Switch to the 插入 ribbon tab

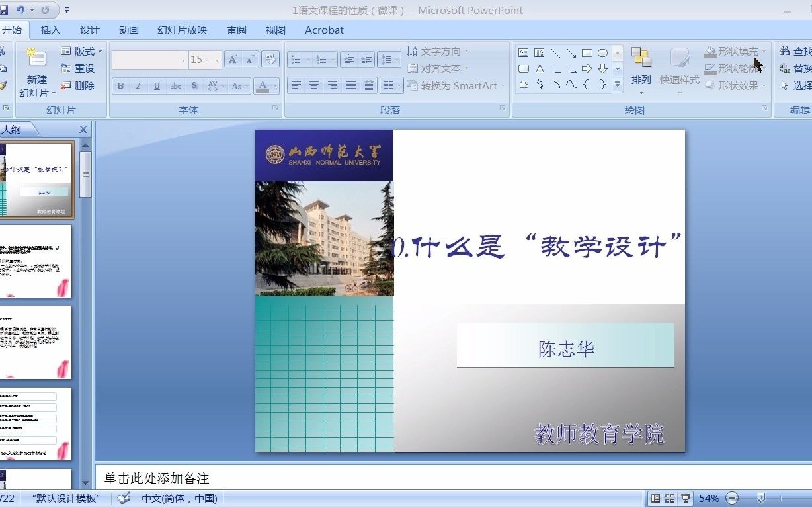[50, 30]
